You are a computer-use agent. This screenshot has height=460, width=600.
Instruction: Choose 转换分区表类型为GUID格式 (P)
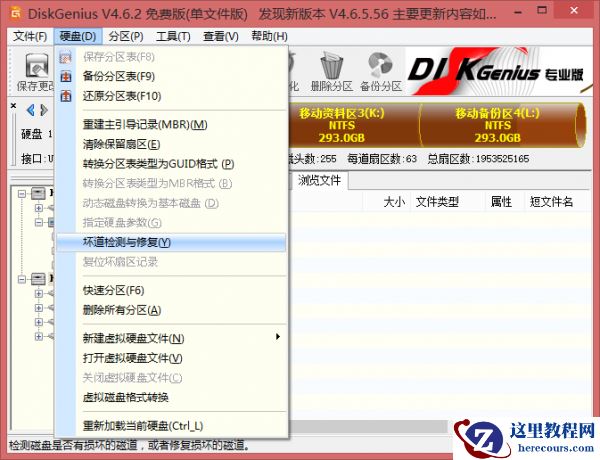click(171, 164)
